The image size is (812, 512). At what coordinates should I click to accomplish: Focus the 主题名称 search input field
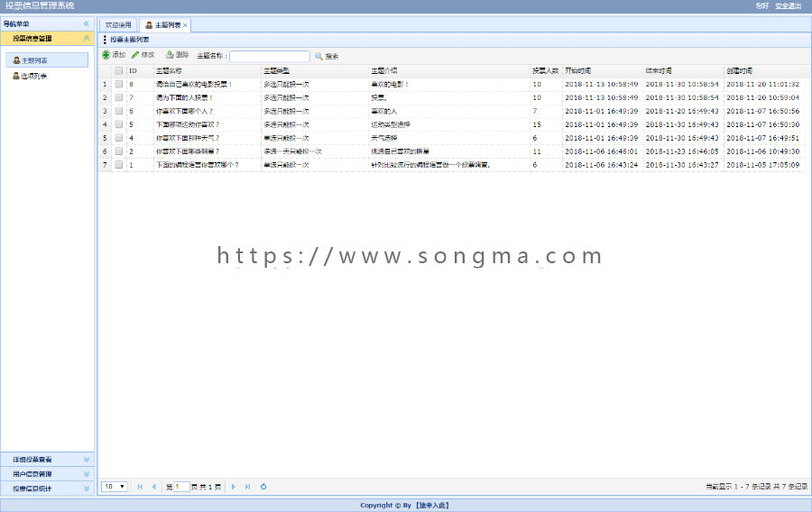pos(269,57)
